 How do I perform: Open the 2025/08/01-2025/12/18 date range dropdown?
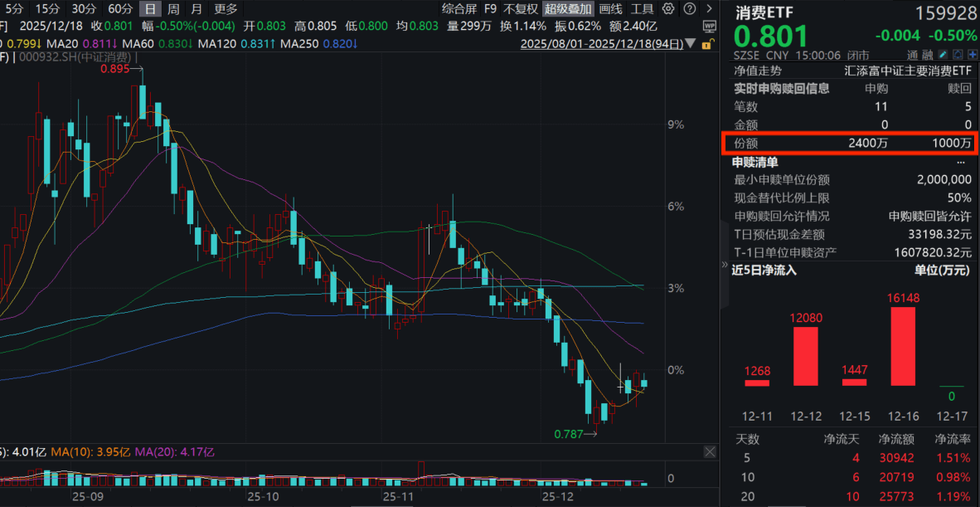tap(689, 44)
